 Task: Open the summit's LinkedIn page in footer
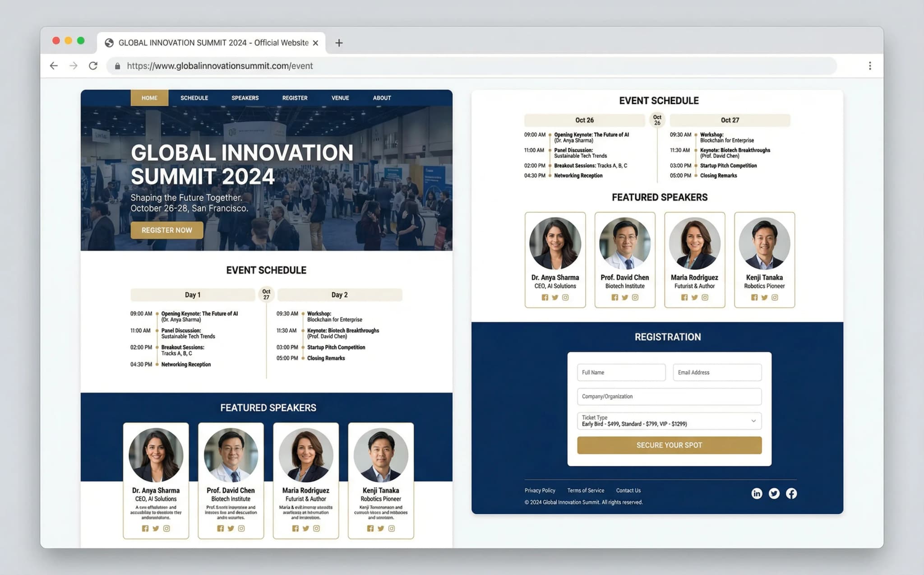click(x=757, y=493)
